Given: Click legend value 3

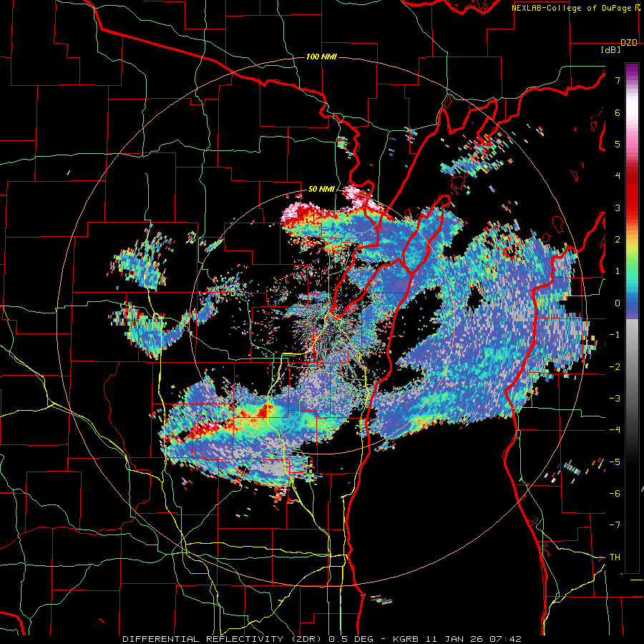Looking at the screenshot, I should click(618, 208).
